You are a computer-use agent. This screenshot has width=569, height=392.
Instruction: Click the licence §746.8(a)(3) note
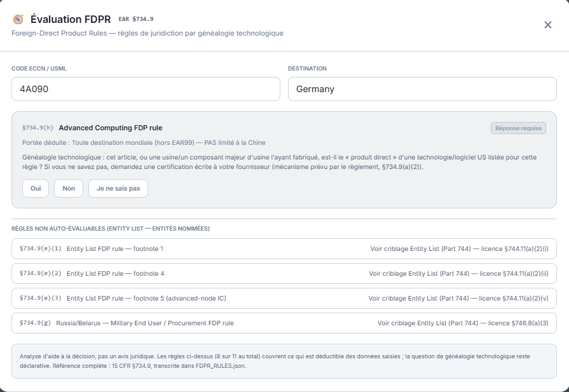click(463, 323)
